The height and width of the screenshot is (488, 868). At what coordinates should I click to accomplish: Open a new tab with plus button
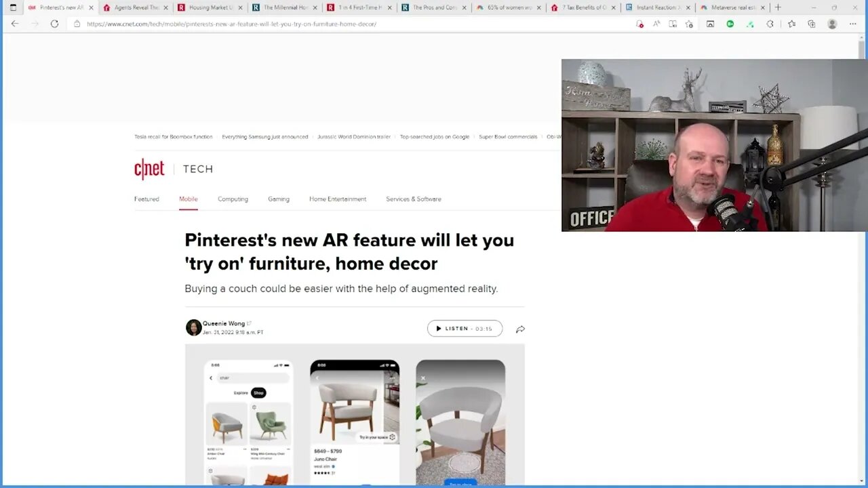pyautogui.click(x=778, y=7)
